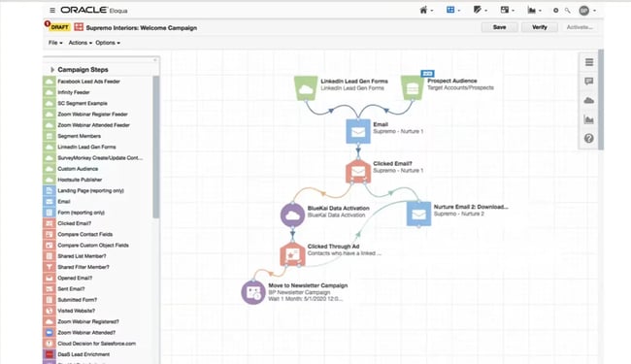Select Clicked Through Ad canvas node
Viewport: 631px width, 364px height.
pyautogui.click(x=292, y=254)
